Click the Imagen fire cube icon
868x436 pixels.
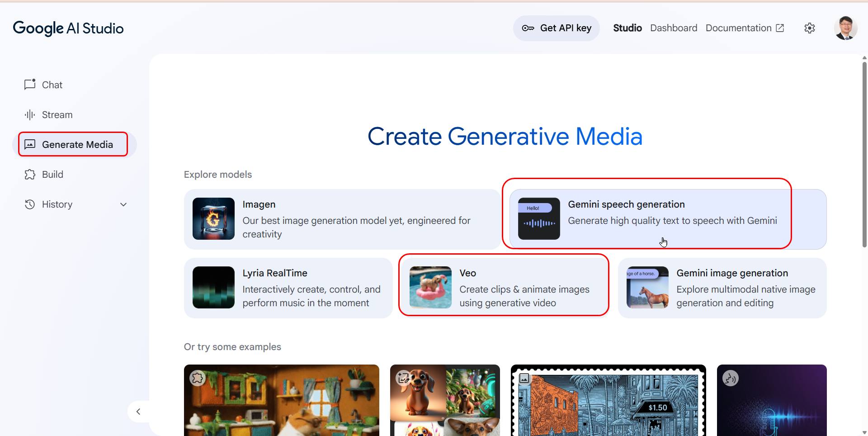(x=213, y=218)
